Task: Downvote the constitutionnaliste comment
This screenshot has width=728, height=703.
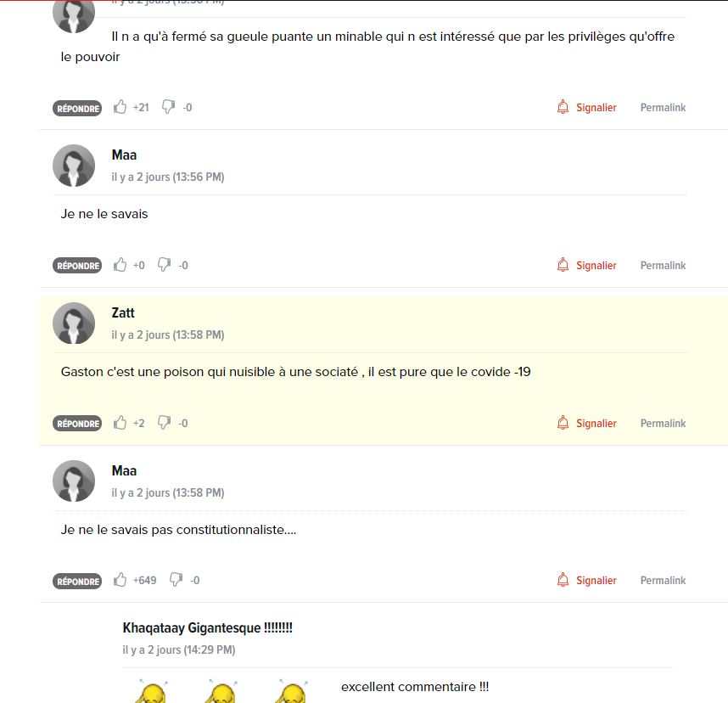Action: (176, 580)
